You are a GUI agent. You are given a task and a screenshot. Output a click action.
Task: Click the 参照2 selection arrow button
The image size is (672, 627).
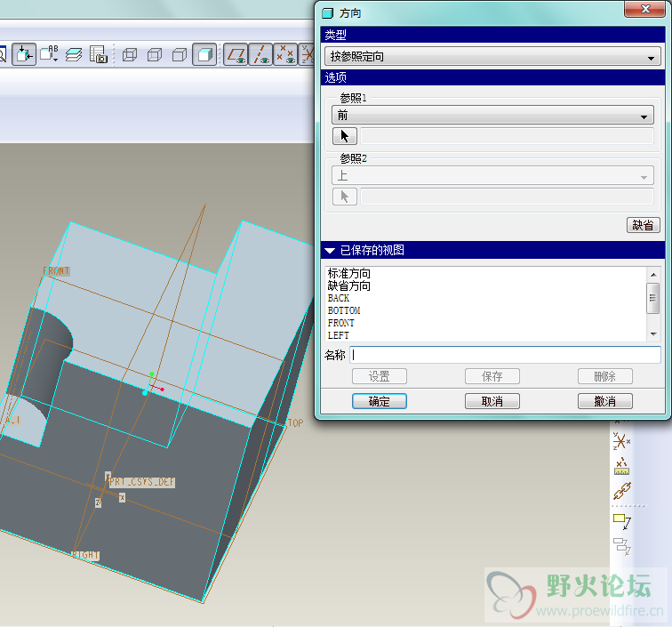(345, 197)
